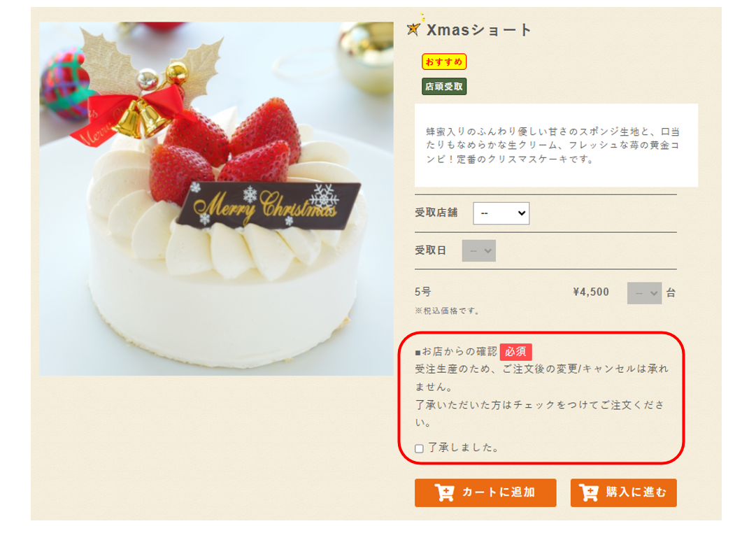Click the green 店頭受取 badge
Viewport: 756px width, 533px height.
(x=444, y=87)
